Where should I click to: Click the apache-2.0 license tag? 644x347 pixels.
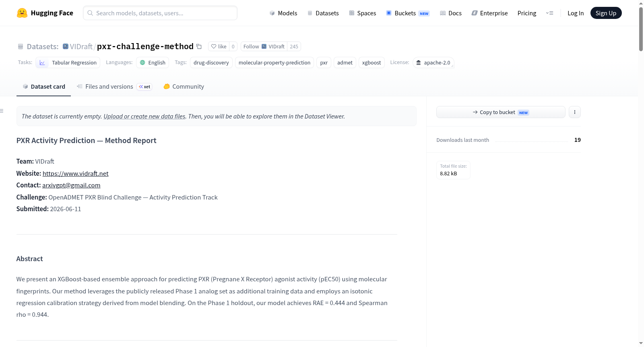(x=433, y=62)
